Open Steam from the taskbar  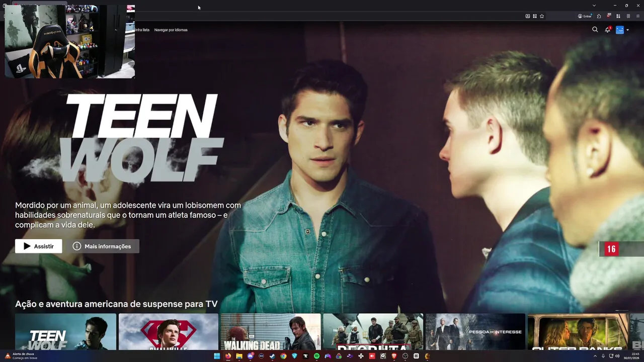click(272, 356)
